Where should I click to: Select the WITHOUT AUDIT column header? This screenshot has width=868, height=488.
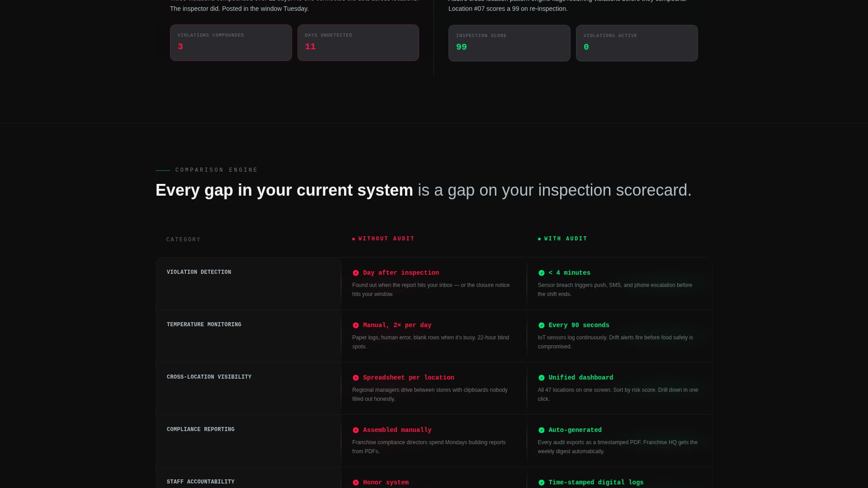[386, 239]
